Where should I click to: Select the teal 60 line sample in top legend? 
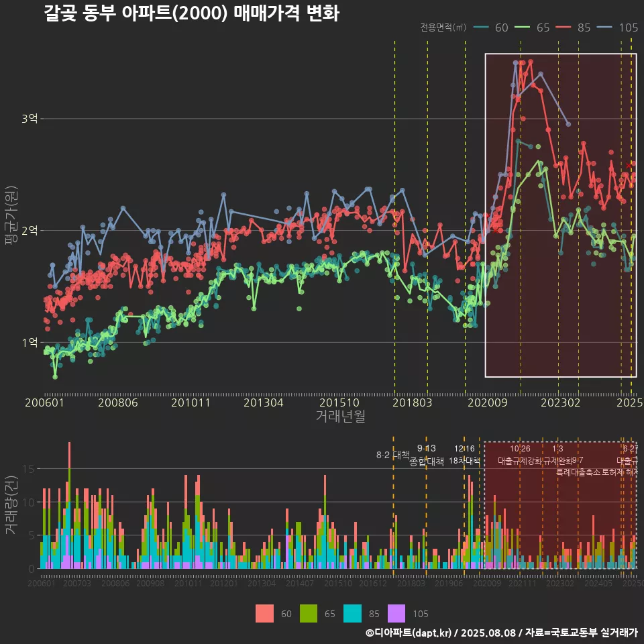pos(481,28)
